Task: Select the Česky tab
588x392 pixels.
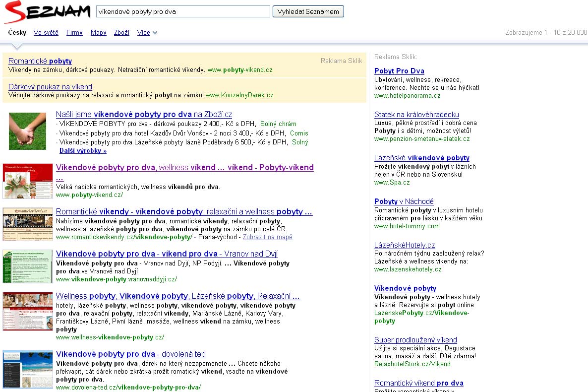Action: pos(17,32)
